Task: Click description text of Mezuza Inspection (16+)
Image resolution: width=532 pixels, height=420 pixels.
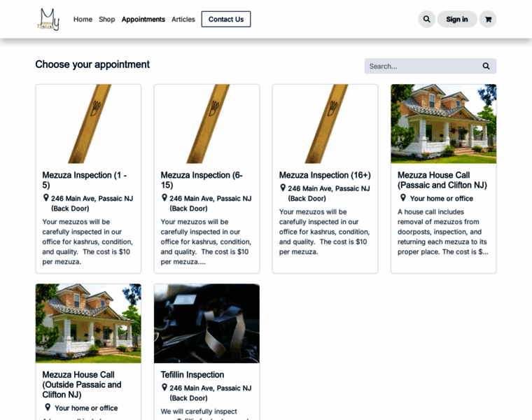Action: tap(324, 232)
